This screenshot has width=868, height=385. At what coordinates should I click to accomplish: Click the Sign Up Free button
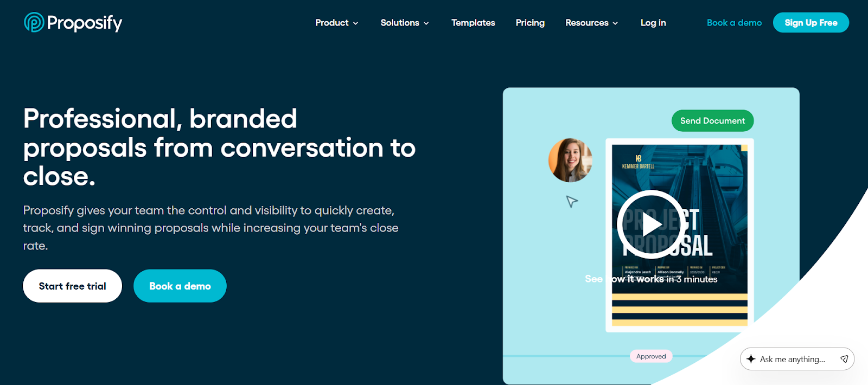pyautogui.click(x=811, y=23)
